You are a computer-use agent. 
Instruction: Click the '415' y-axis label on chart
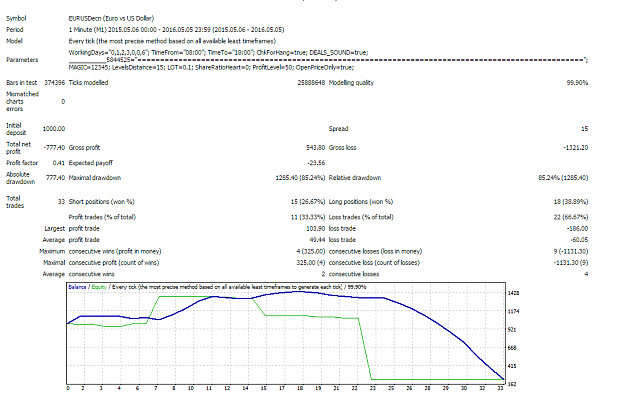512,366
